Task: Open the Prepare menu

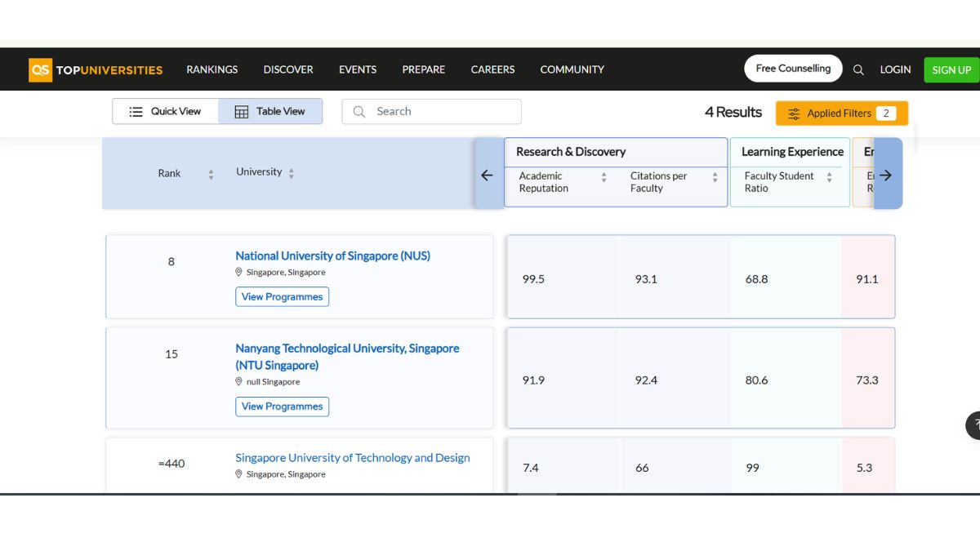Action: 424,69
